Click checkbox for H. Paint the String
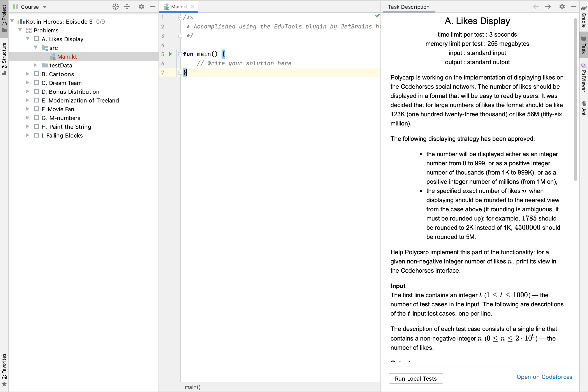This screenshot has height=392, width=588. (37, 127)
